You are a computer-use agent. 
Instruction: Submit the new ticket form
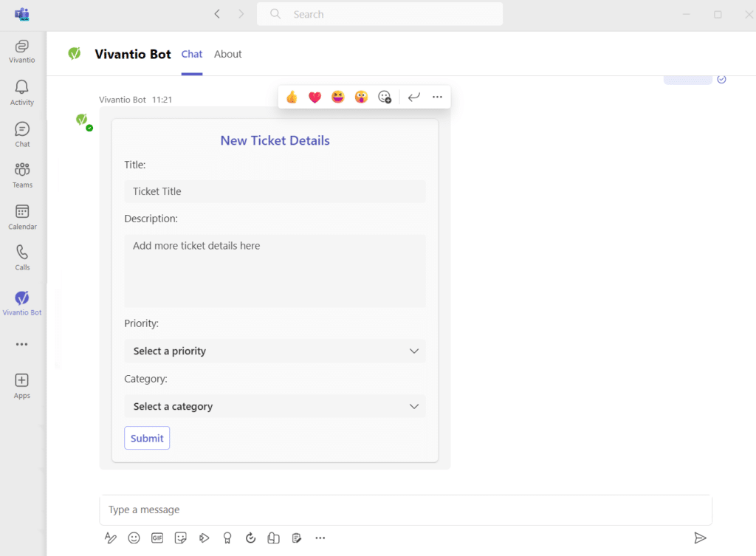[147, 438]
